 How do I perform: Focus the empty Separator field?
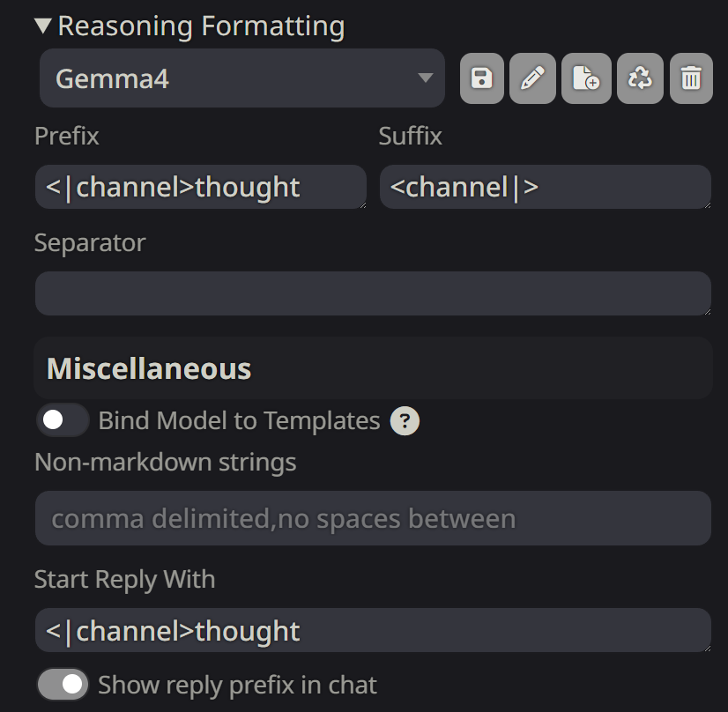370,293
